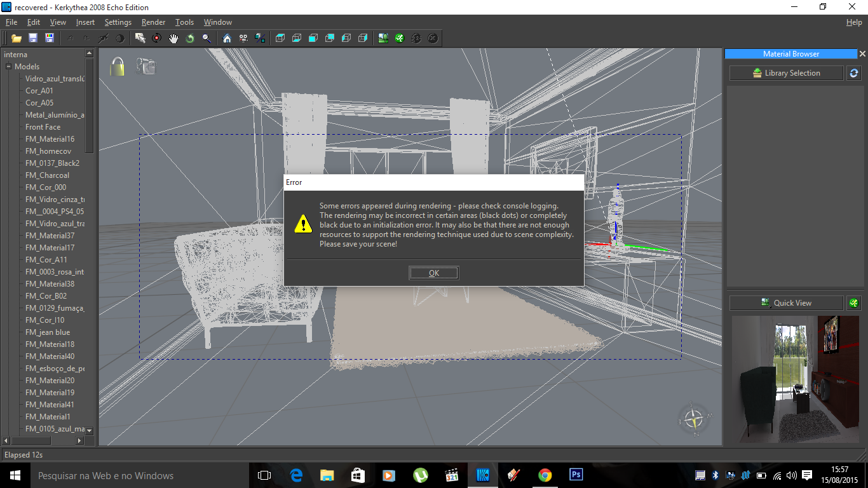Click the Quick View render preview thumbnail
Image resolution: width=868 pixels, height=488 pixels.
[795, 379]
